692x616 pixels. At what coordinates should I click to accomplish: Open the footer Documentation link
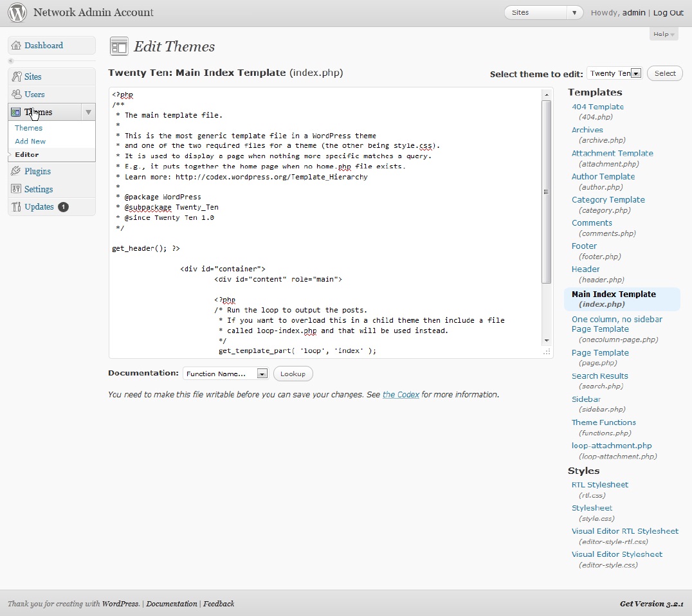[172, 604]
